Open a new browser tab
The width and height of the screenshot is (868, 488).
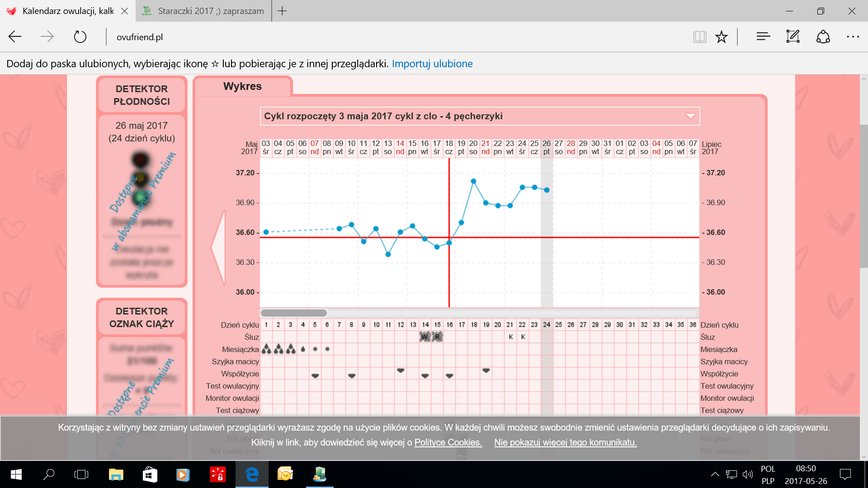(x=282, y=11)
